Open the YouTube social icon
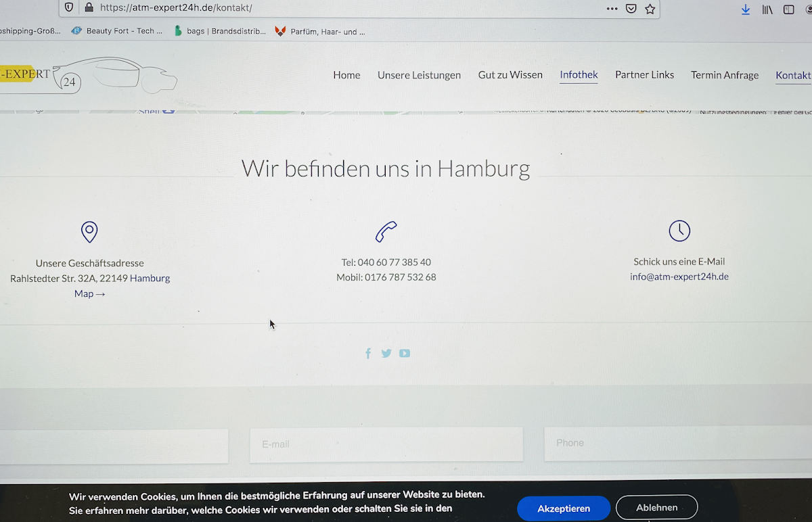The height and width of the screenshot is (522, 812). [x=405, y=353]
